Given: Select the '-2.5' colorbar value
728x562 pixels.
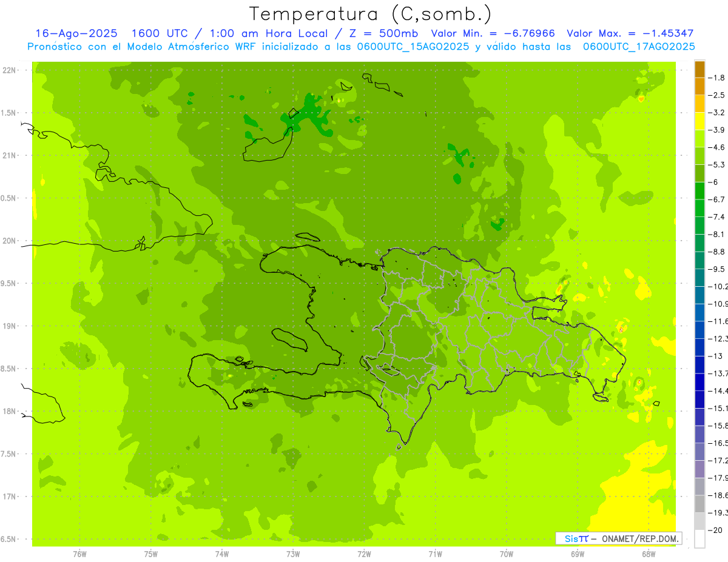Looking at the screenshot, I should 718,95.
